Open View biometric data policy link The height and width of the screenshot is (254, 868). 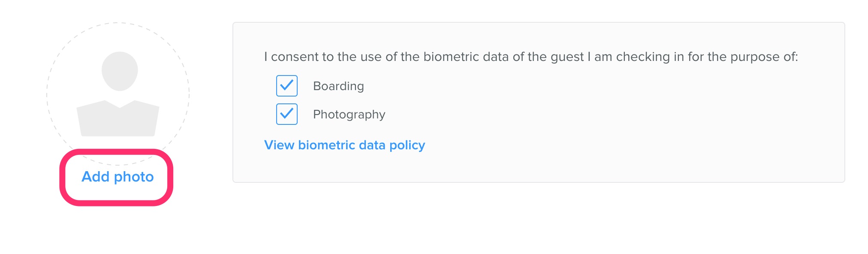[x=344, y=145]
